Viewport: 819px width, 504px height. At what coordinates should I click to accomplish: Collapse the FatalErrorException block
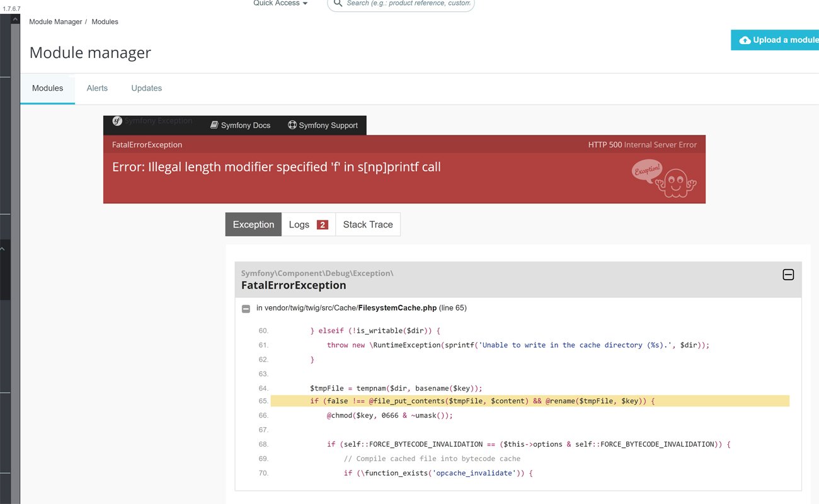[788, 275]
